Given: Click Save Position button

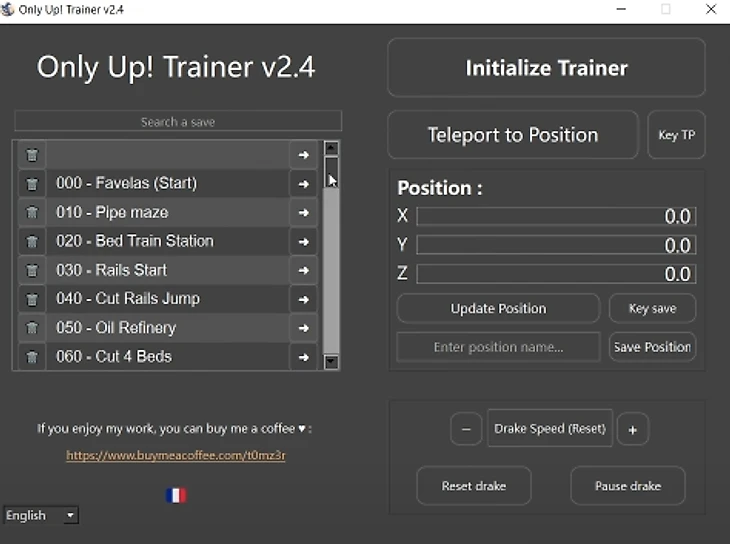Looking at the screenshot, I should pos(653,347).
